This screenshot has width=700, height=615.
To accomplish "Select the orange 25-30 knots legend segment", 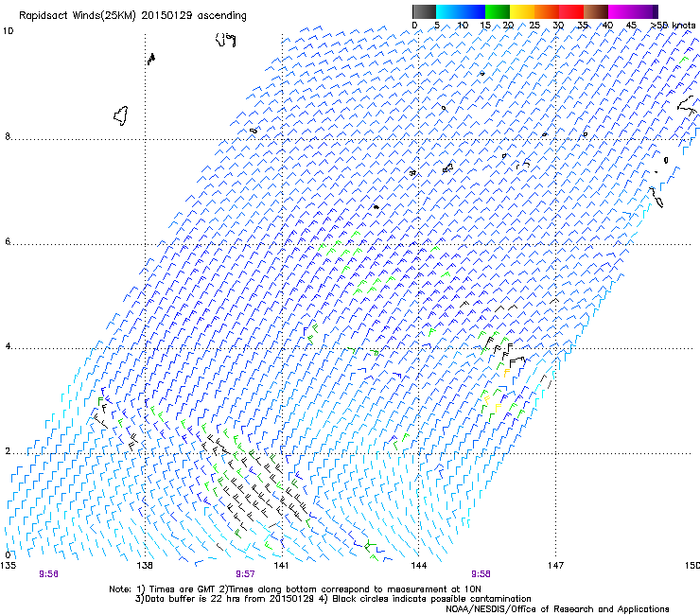I will pos(547,11).
